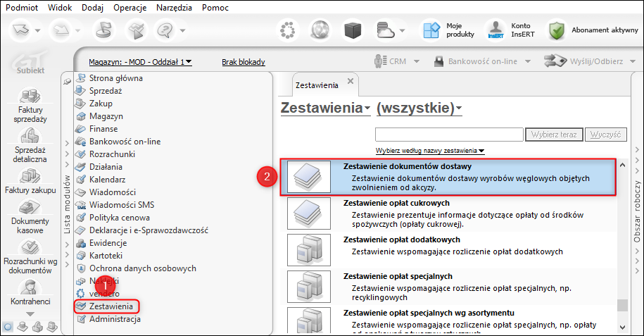Expand back arrow history dropdown
The width and height of the screenshot is (644, 336).
tap(38, 30)
